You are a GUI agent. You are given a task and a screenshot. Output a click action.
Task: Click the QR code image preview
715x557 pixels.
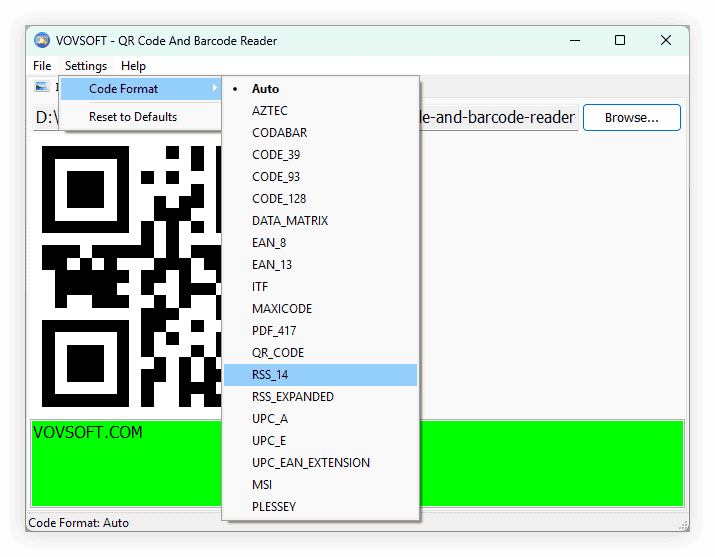click(x=131, y=276)
